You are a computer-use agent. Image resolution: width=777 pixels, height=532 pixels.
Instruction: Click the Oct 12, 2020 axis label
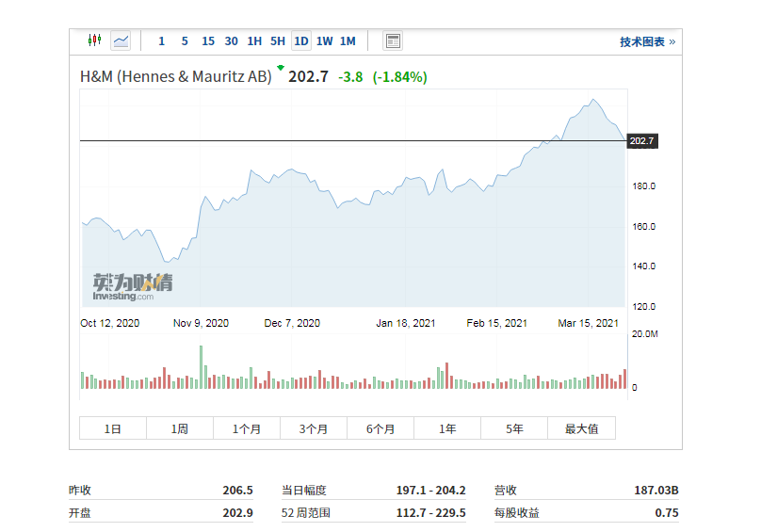(109, 323)
